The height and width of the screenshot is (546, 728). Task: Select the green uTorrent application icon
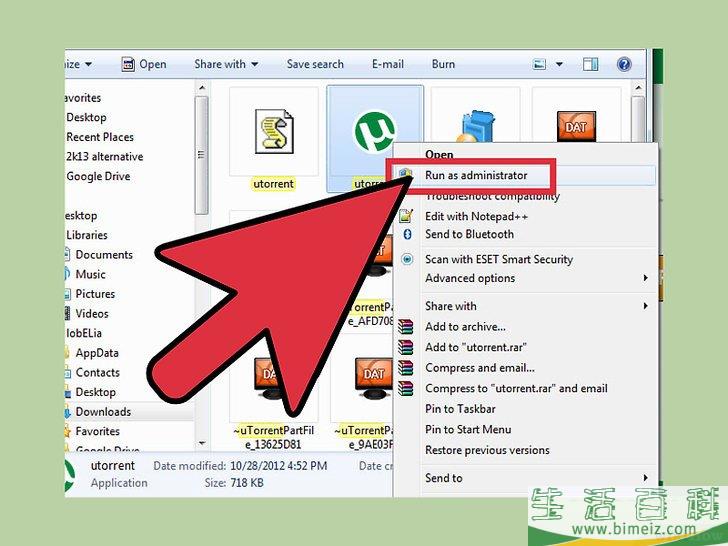[375, 132]
